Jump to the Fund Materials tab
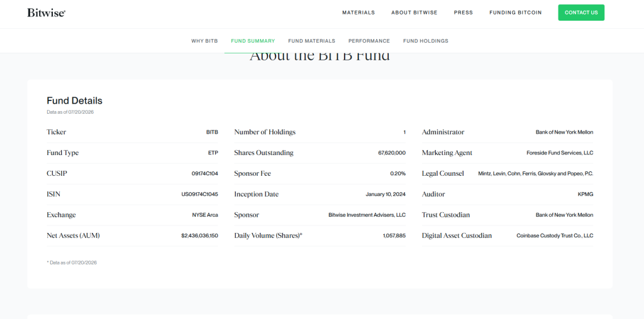Viewport: 644px width, 319px height. 312,41
